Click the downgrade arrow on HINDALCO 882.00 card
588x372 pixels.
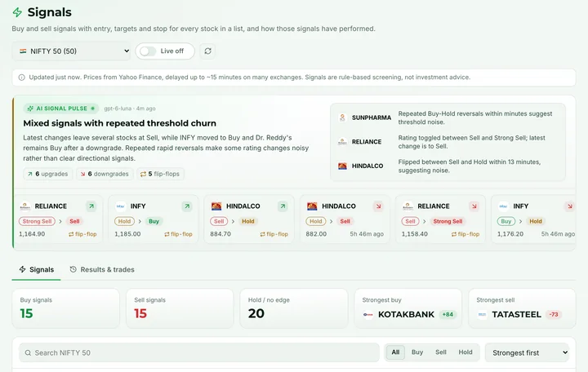click(x=378, y=206)
